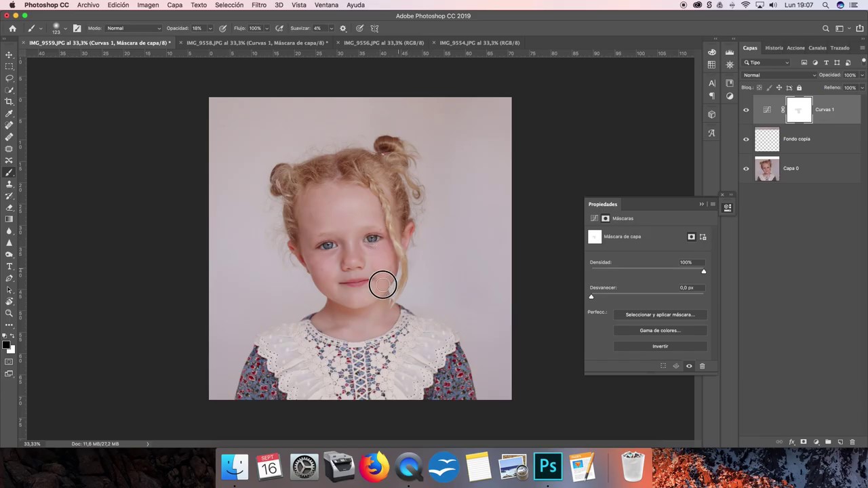Select the Move tool
The height and width of the screenshot is (488, 868).
point(9,54)
